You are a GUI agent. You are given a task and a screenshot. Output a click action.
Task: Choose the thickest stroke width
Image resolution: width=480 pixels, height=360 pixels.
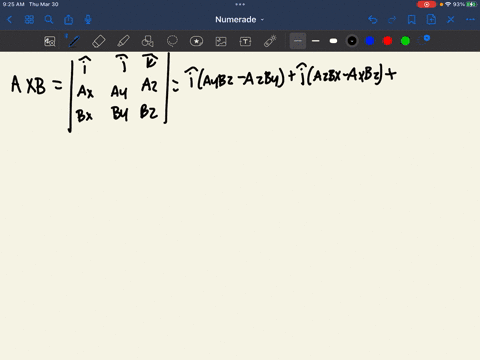pyautogui.click(x=333, y=41)
